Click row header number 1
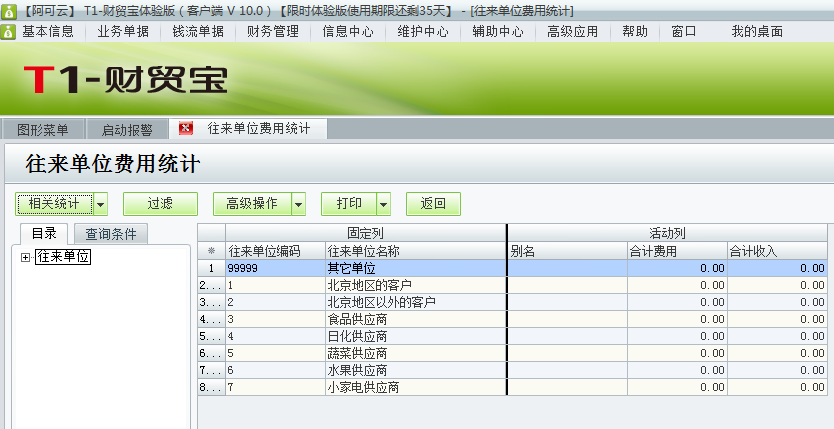This screenshot has width=834, height=429. tap(211, 268)
